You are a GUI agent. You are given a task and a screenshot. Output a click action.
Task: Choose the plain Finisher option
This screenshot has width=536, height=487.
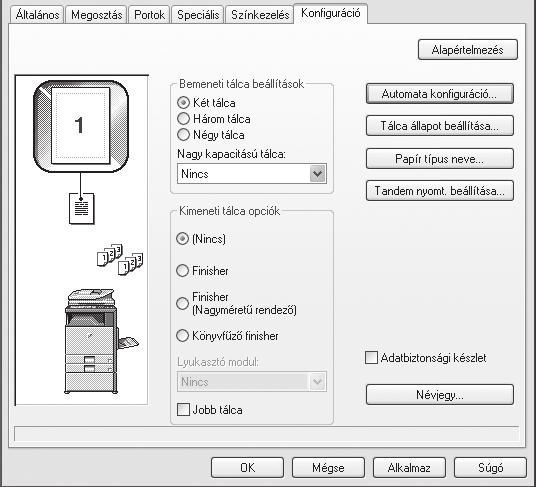tap(183, 271)
